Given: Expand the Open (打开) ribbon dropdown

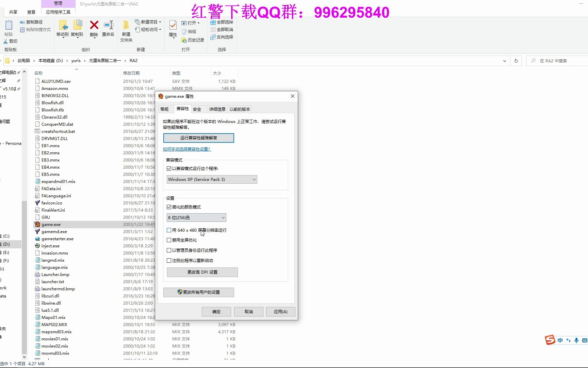Looking at the screenshot, I should point(198,23).
